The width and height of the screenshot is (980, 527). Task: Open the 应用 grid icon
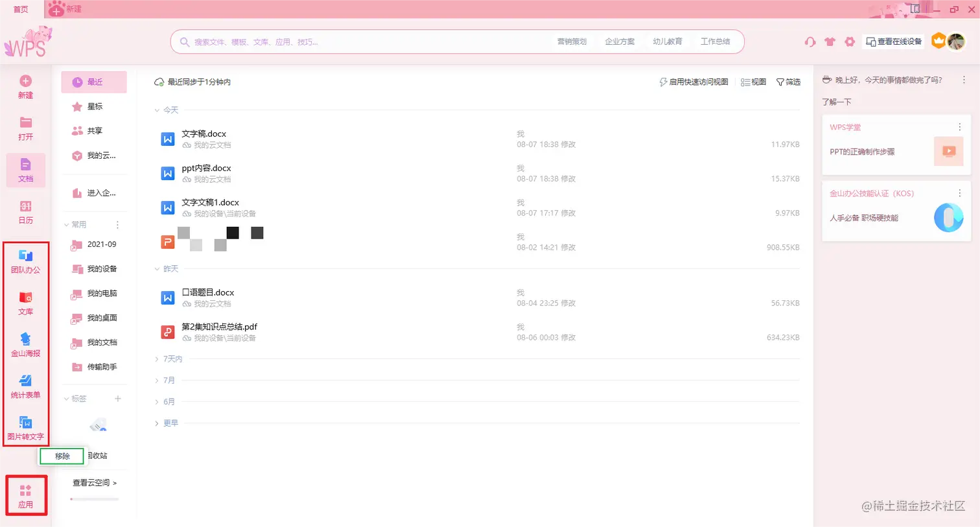coord(26,494)
